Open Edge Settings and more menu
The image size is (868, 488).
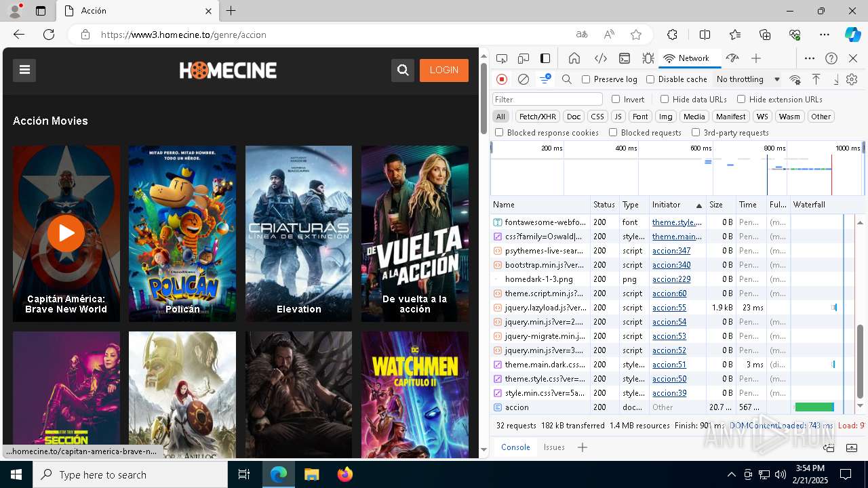coord(825,35)
